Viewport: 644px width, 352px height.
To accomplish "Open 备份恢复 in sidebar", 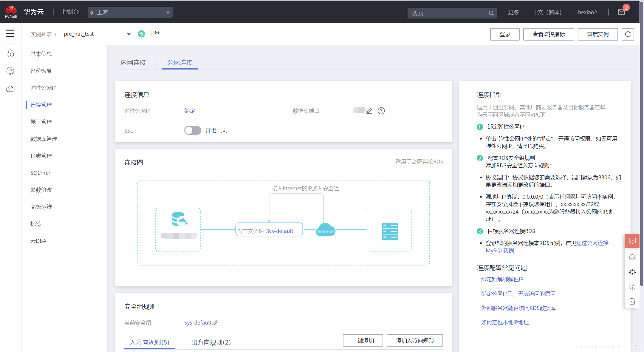I will (x=41, y=71).
